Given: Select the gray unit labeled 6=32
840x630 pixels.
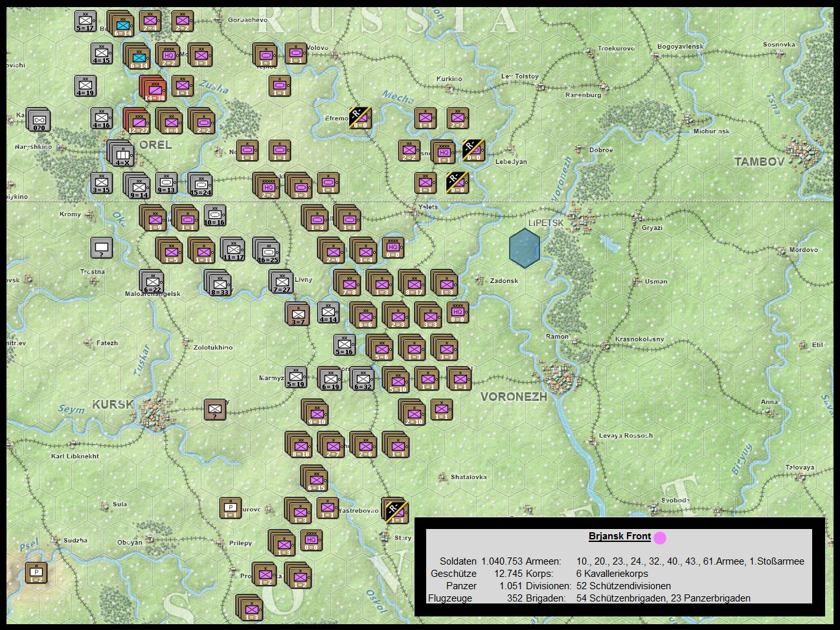Looking at the screenshot, I should coord(363,379).
